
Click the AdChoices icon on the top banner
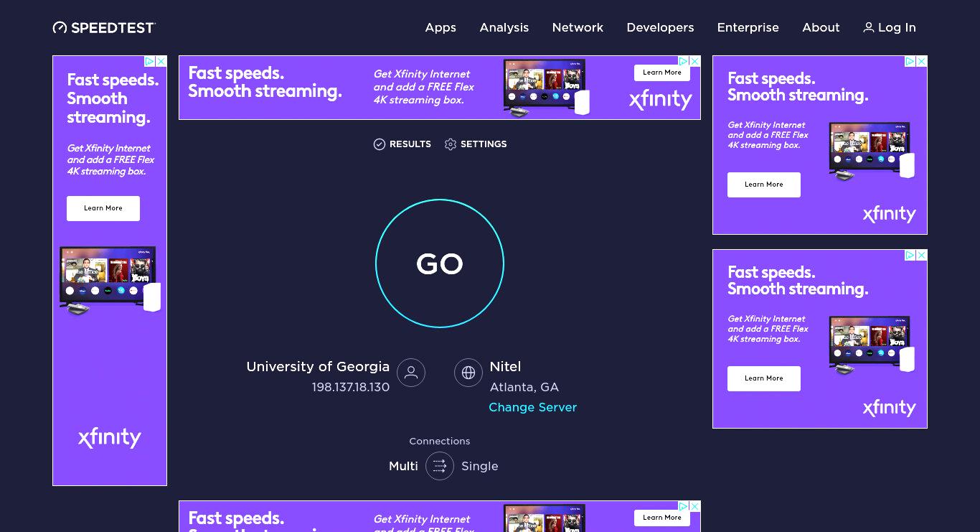point(684,62)
